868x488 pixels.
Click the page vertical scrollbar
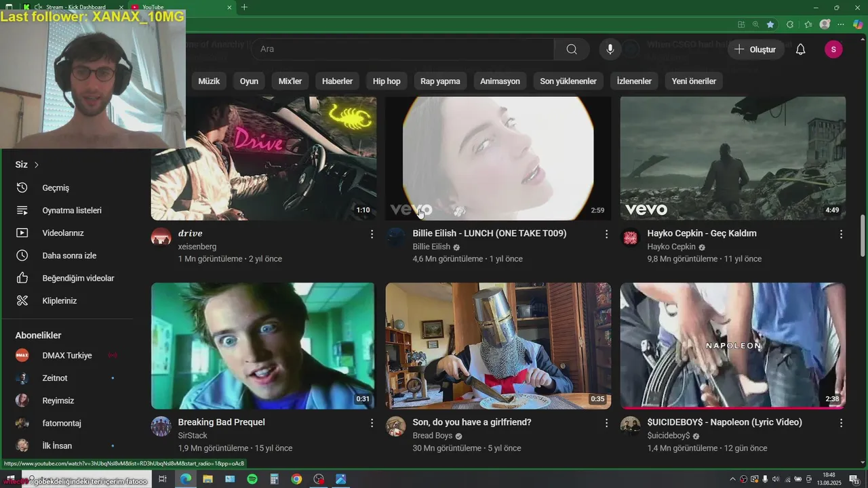863,236
